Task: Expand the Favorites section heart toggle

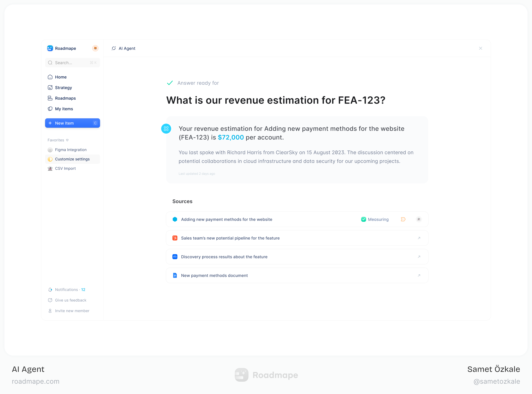Action: 67,140
